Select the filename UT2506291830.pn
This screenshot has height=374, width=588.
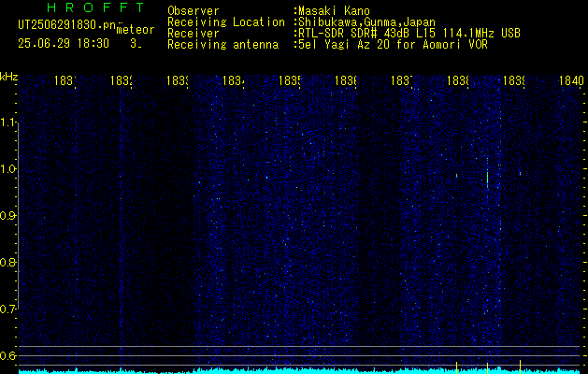[x=66, y=24]
